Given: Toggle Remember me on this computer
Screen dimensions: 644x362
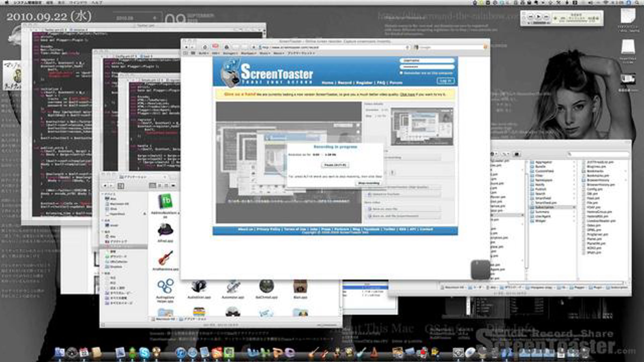Looking at the screenshot, I should click(x=402, y=73).
